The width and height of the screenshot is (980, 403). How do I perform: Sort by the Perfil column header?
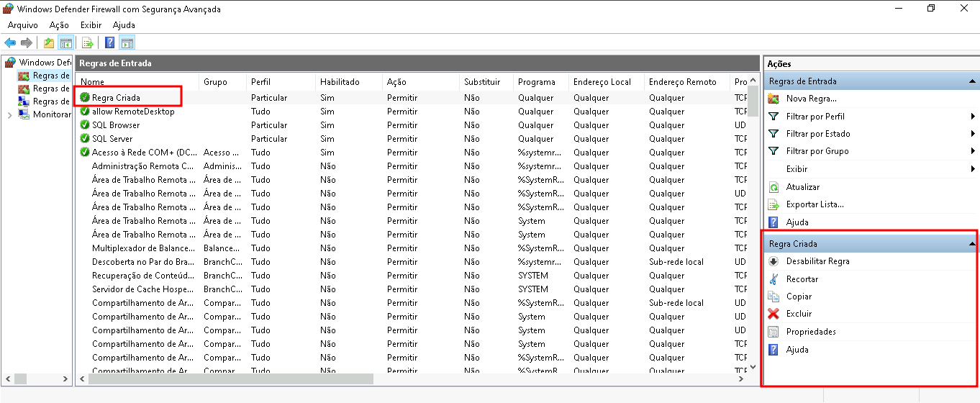281,81
